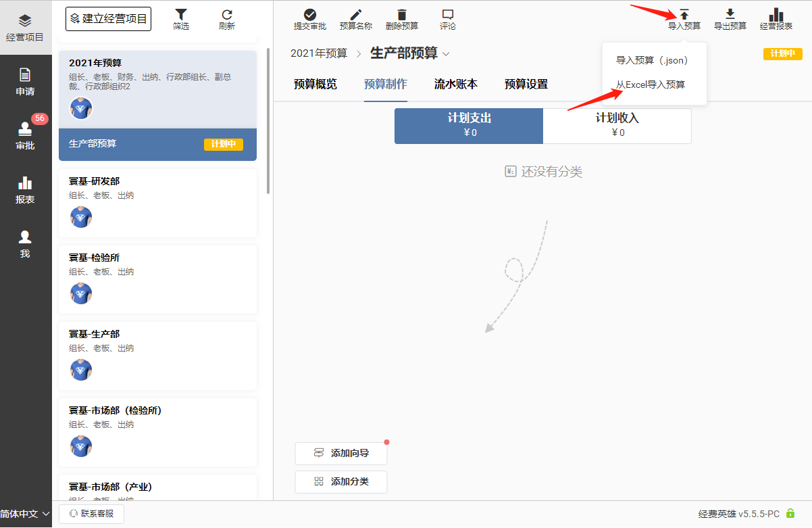
Task: Switch to 计划收入 toggle
Action: pyautogui.click(x=617, y=126)
